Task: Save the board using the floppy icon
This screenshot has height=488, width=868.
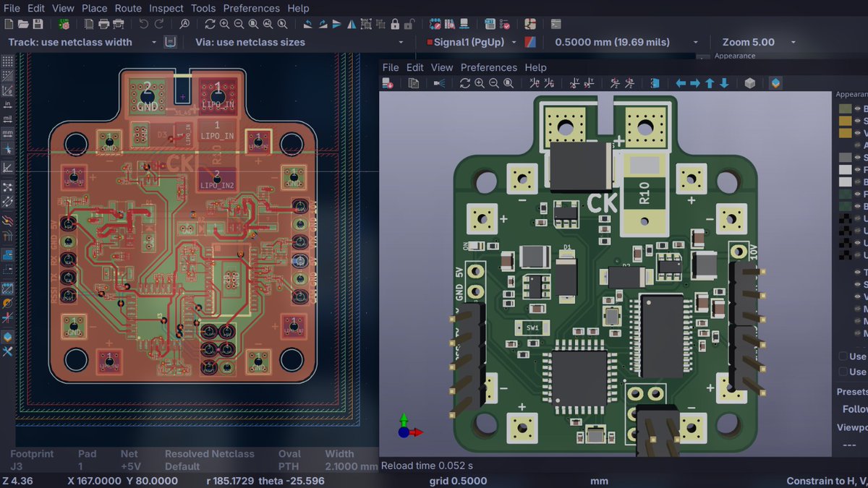Action: (x=38, y=24)
